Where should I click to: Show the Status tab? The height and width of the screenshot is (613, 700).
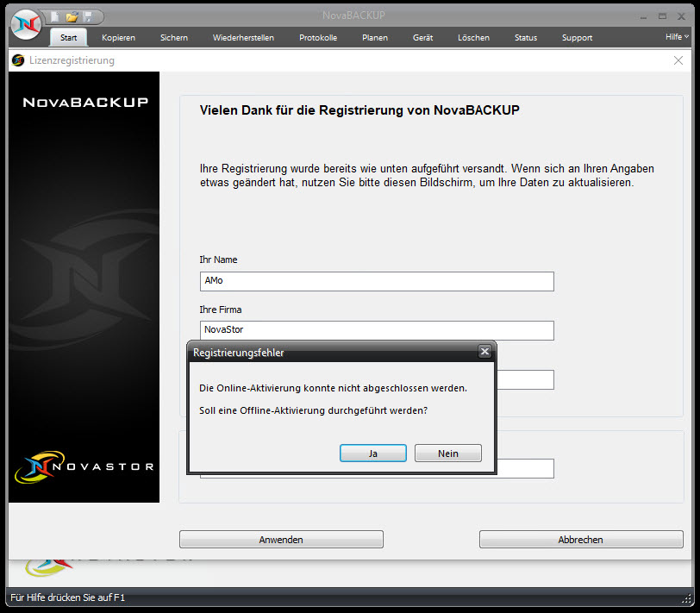click(x=526, y=37)
